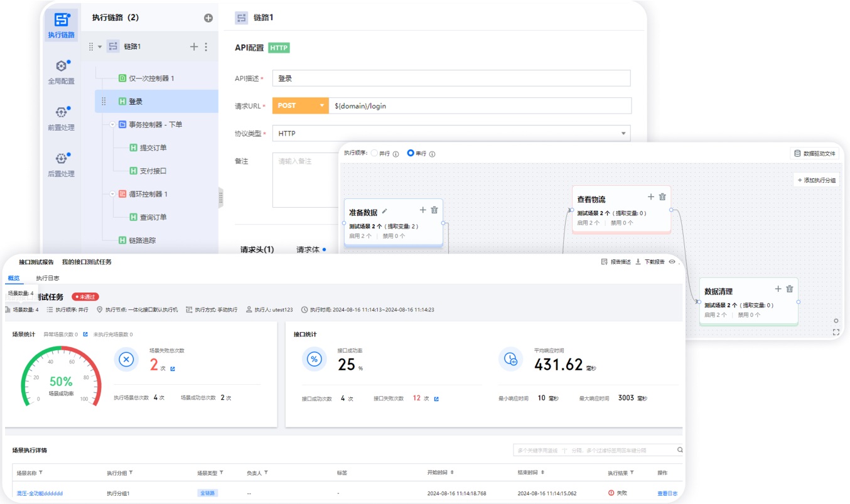The height and width of the screenshot is (504, 850).
Task: Click the request URL field ${domain}/login
Action: [x=480, y=105]
